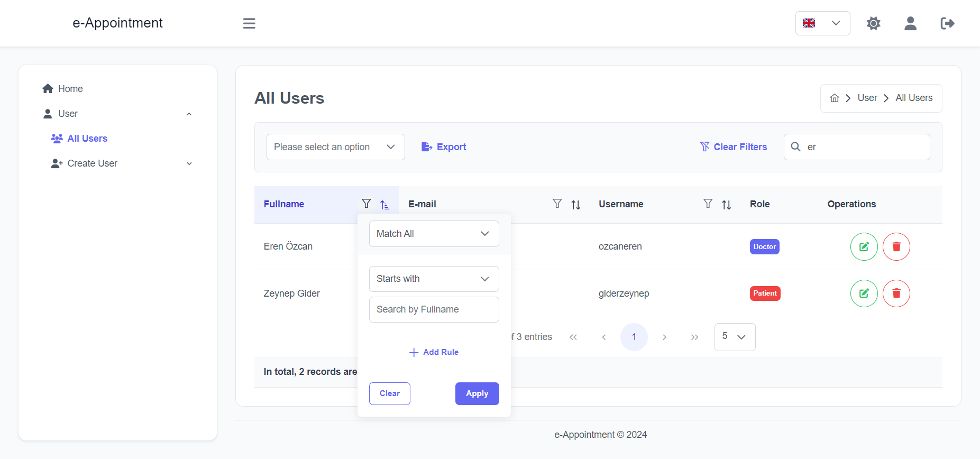This screenshot has height=459, width=980.
Task: Click the E-mail column header text
Action: [x=422, y=204]
